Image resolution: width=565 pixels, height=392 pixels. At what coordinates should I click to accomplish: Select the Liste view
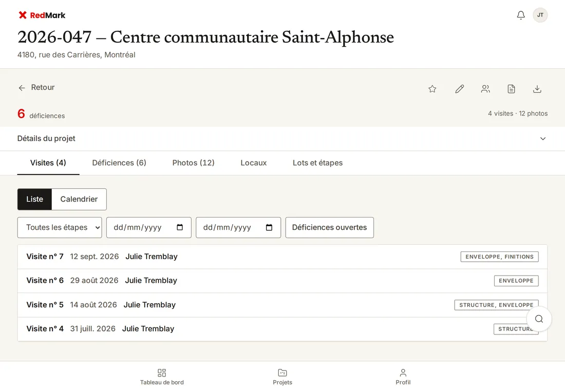tap(34, 200)
